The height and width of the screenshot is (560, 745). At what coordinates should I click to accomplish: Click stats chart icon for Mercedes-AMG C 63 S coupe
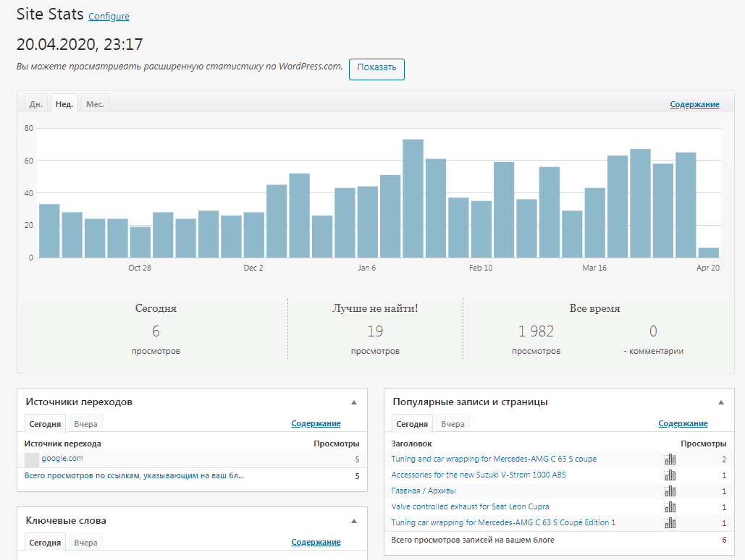tap(670, 459)
